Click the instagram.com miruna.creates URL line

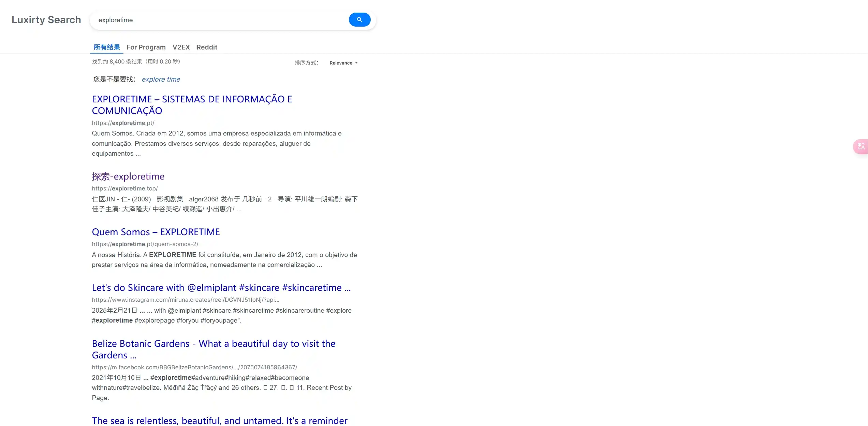185,300
